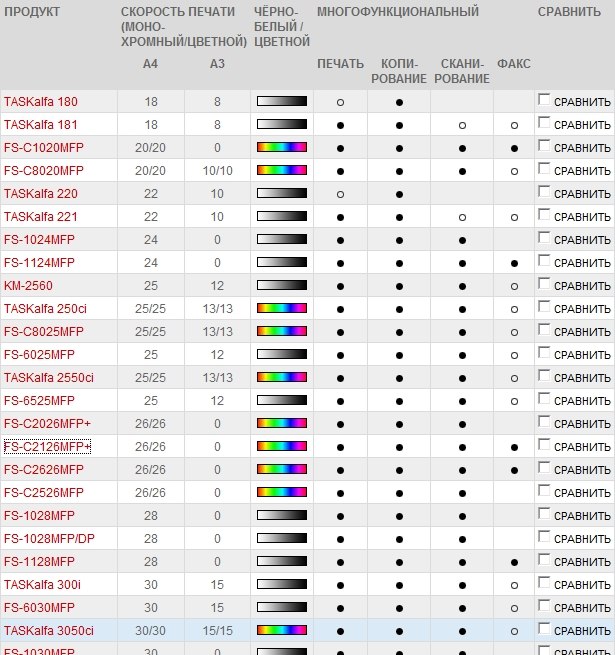Click the ФАКС column header
This screenshot has height=655, width=615.
tap(514, 64)
